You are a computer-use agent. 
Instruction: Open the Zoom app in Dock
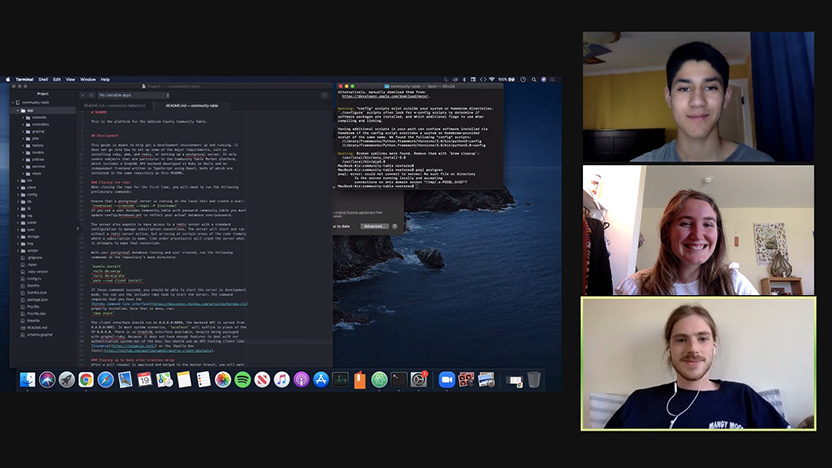(447, 380)
